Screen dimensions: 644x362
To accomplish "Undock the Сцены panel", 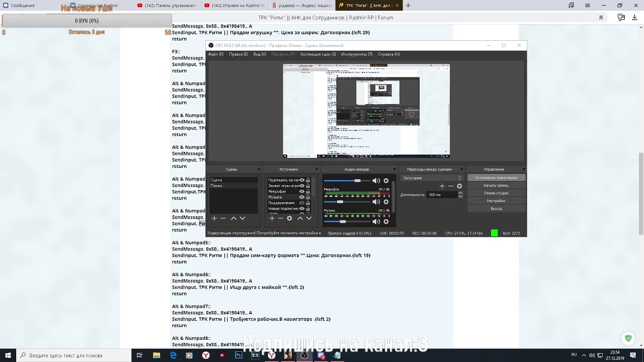I will coord(259,169).
